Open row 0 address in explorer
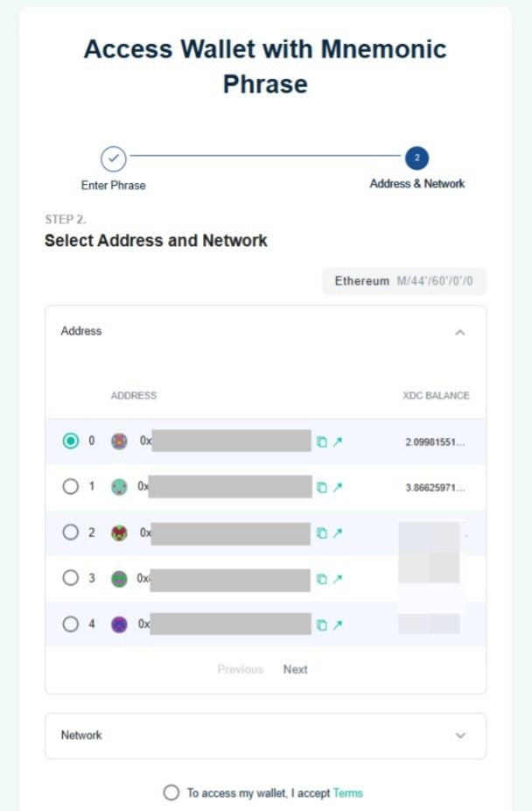 coord(337,441)
